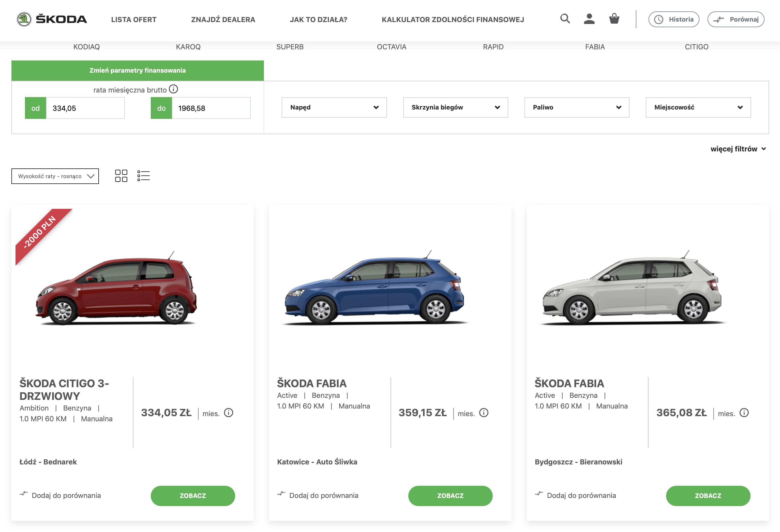Select the SUPERB model tab
The height and width of the screenshot is (532, 780).
(x=290, y=47)
